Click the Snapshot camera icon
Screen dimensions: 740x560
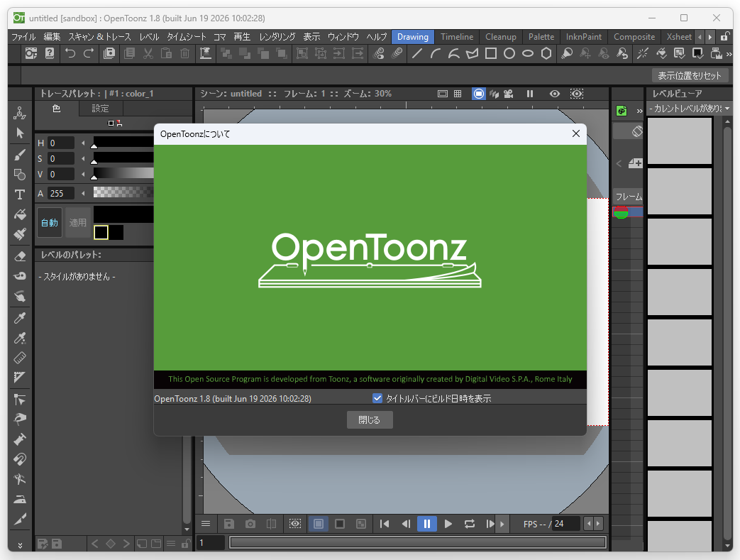click(250, 524)
